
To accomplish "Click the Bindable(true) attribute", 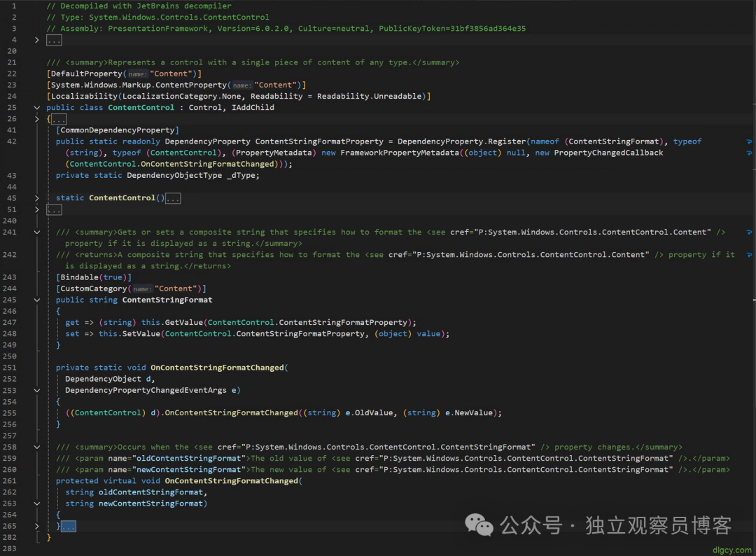I will tap(94, 277).
